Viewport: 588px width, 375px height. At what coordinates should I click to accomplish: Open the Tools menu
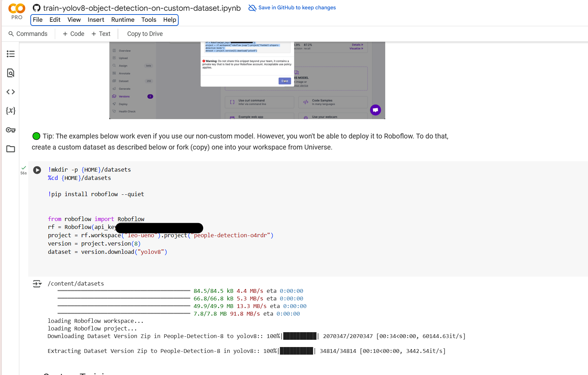(x=149, y=20)
